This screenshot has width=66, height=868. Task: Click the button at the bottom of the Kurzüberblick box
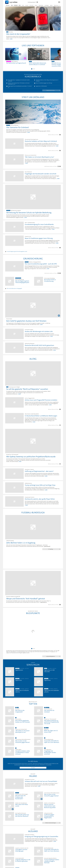50,90
